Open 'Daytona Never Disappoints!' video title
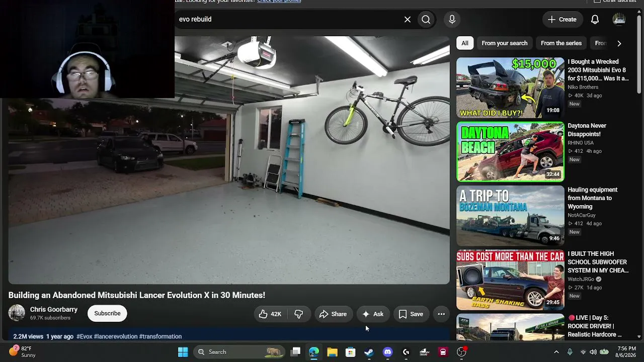This screenshot has height=362, width=644. 587,130
